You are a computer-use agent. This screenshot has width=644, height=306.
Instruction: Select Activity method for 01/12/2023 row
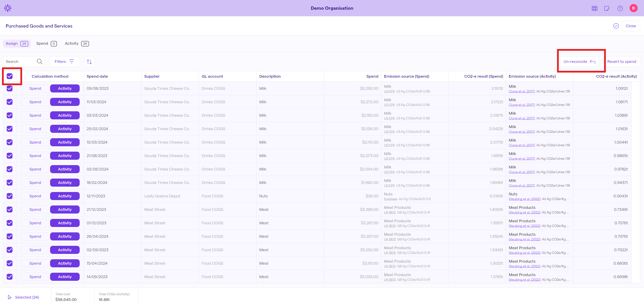(65, 223)
